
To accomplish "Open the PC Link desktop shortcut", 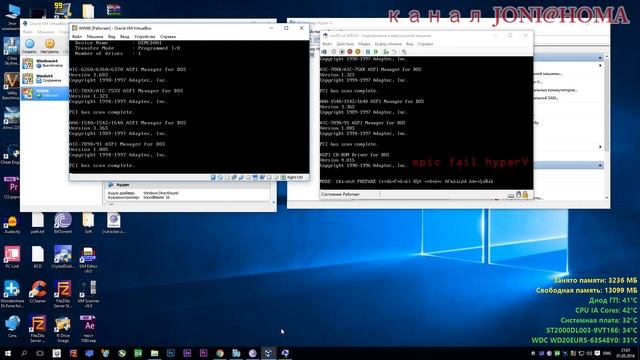I will (12, 257).
